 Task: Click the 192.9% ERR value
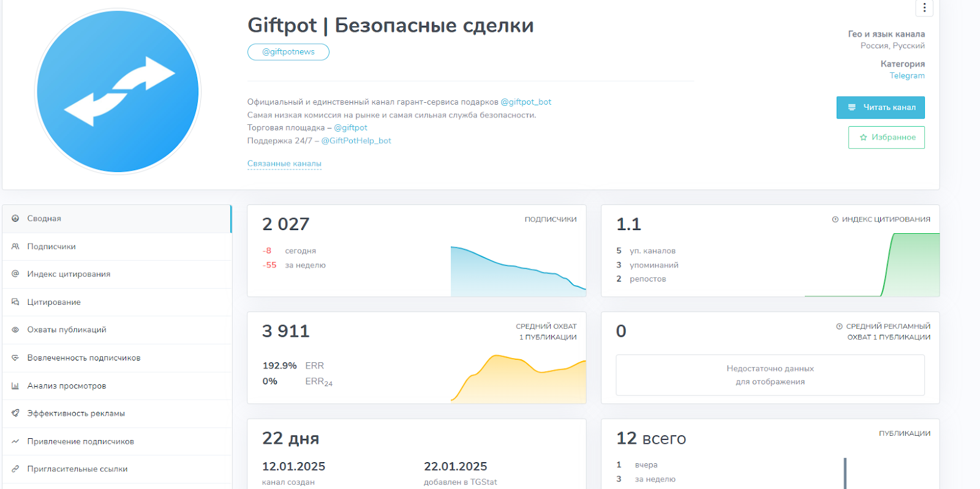279,366
